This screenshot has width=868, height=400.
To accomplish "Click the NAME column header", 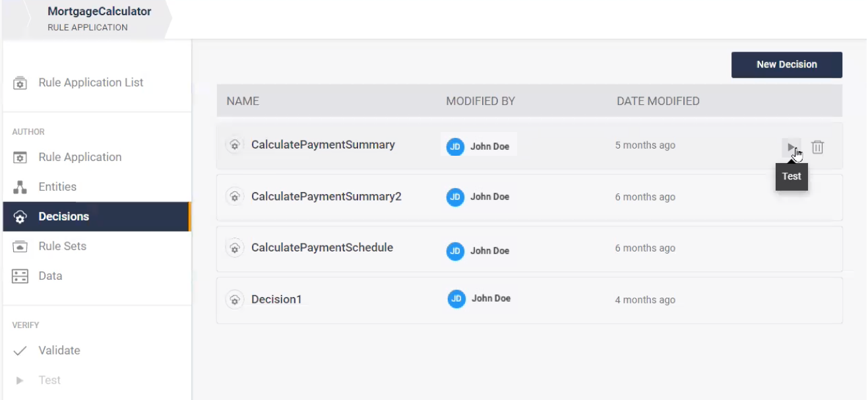I will [x=243, y=101].
